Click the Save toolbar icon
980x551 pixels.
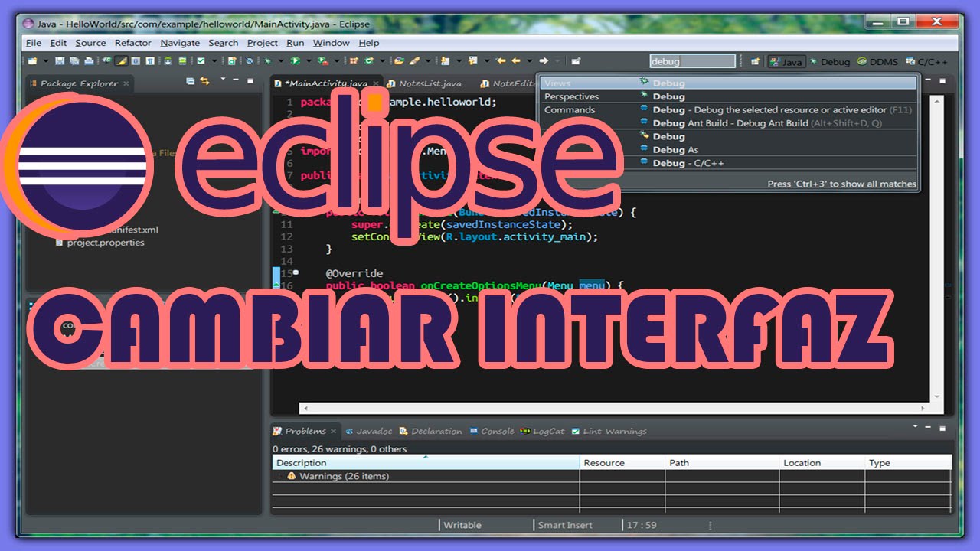(60, 60)
